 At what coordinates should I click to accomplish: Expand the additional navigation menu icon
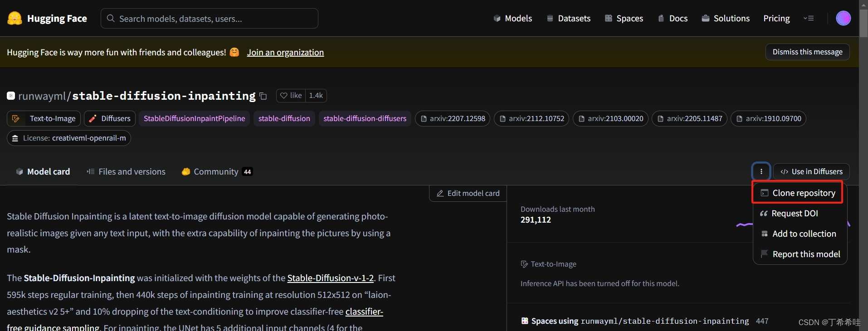809,18
